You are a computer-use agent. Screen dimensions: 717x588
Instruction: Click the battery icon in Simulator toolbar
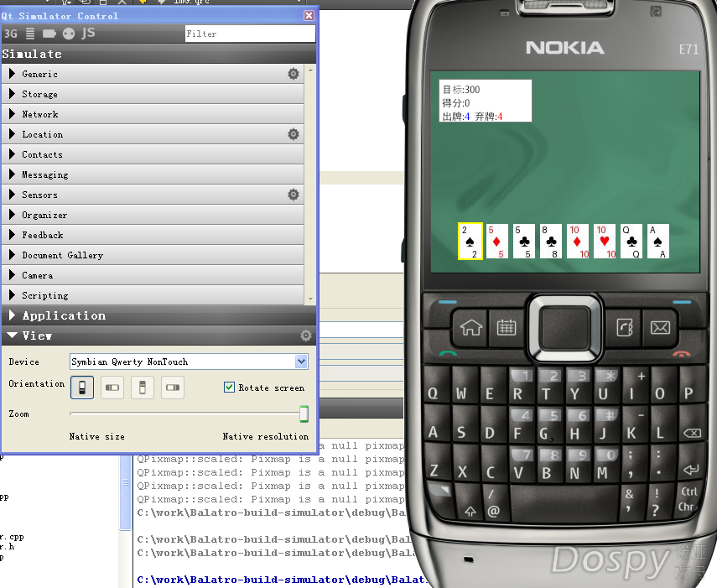49,34
